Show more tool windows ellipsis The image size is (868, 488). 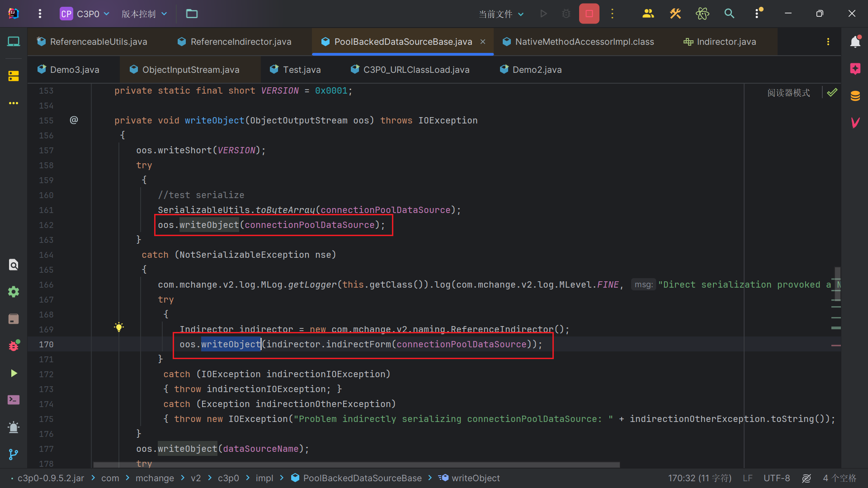(x=14, y=103)
